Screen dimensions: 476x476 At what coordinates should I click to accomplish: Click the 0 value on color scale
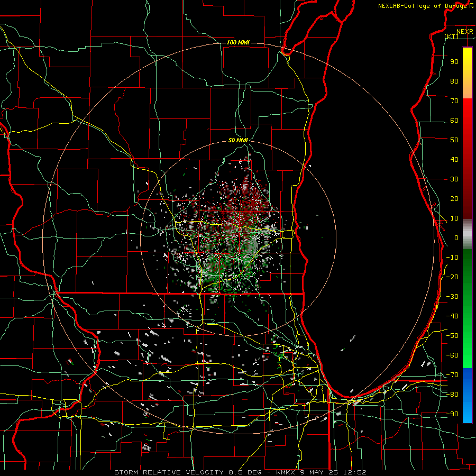(x=456, y=238)
